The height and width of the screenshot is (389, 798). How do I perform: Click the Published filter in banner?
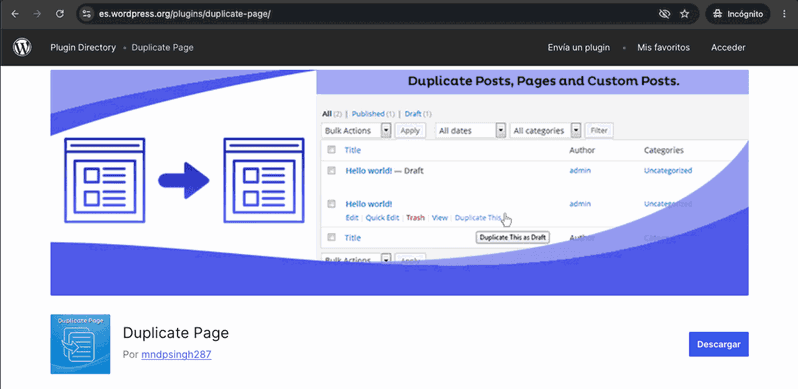(373, 114)
